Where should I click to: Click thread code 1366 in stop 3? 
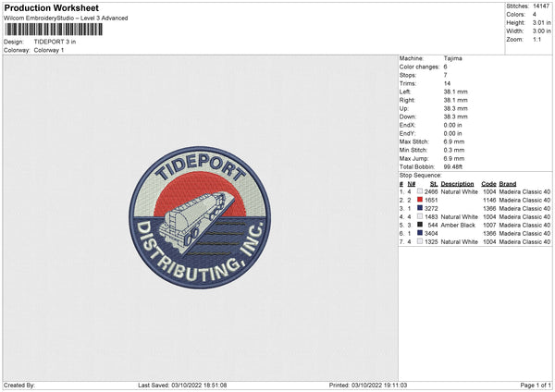tap(489, 209)
